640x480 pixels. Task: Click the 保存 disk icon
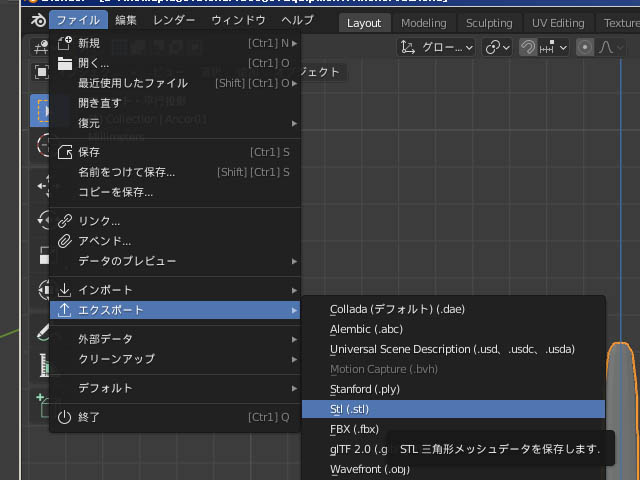(64, 152)
